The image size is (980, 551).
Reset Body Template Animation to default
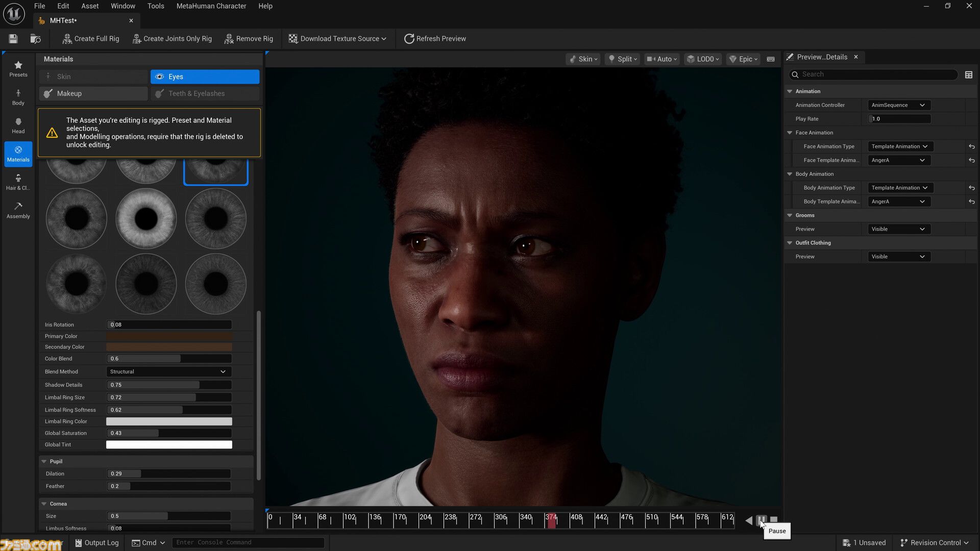pyautogui.click(x=972, y=202)
